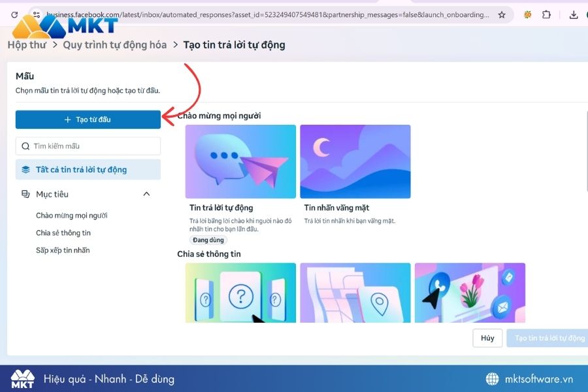Select 'Sắp xếp tin nhắn' in sidebar
Image resolution: width=588 pixels, height=392 pixels.
tap(63, 250)
